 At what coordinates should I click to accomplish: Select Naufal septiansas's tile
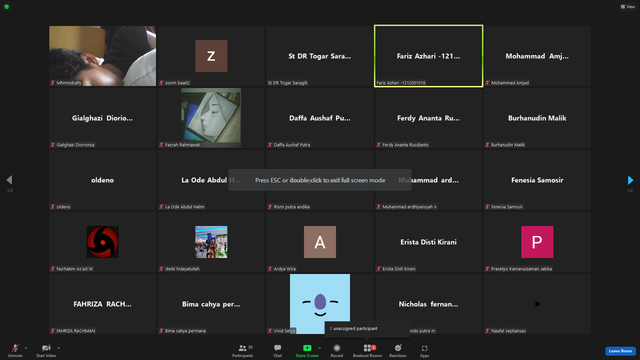tap(537, 304)
